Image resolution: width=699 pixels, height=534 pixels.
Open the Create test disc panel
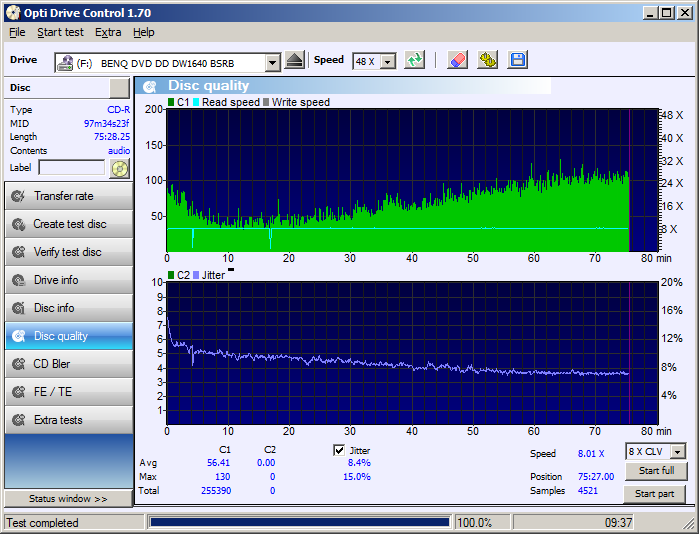tap(69, 224)
